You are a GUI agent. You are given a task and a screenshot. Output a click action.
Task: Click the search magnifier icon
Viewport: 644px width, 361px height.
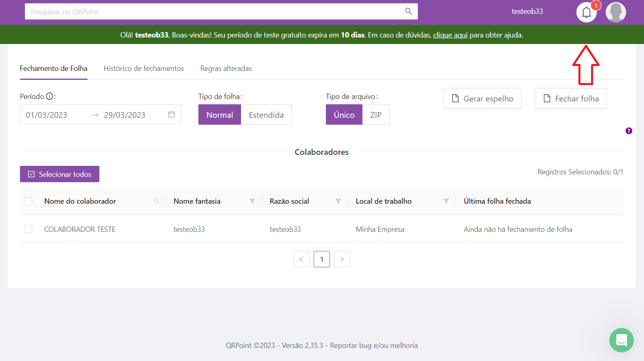[408, 11]
